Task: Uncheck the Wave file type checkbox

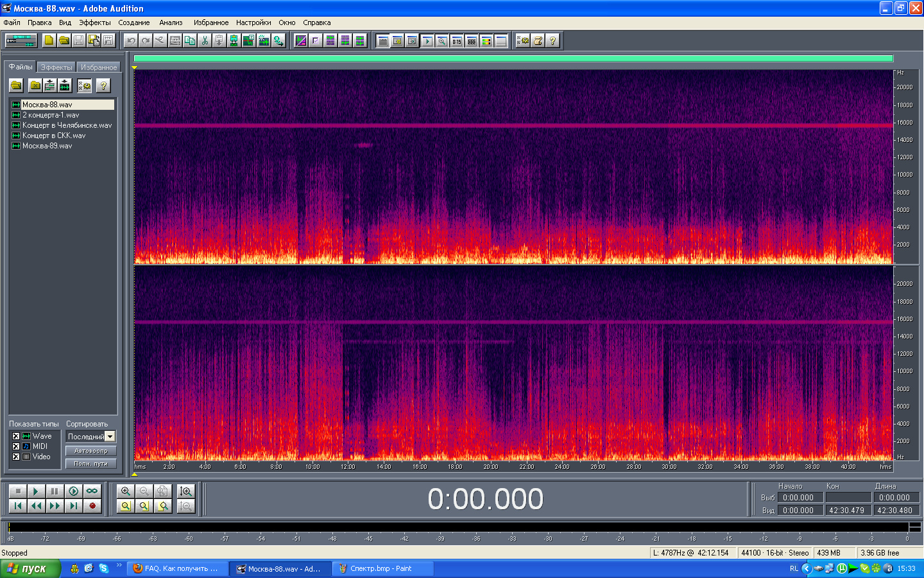Action: click(x=16, y=436)
